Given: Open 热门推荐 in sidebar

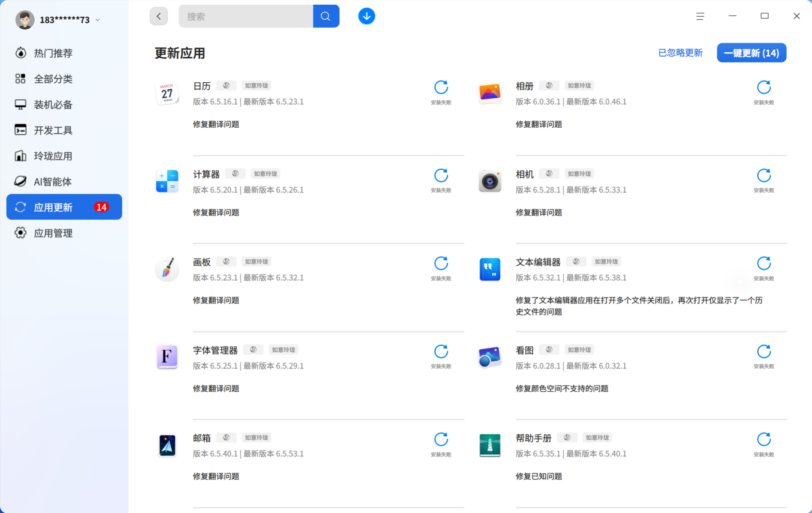Looking at the screenshot, I should pos(64,53).
